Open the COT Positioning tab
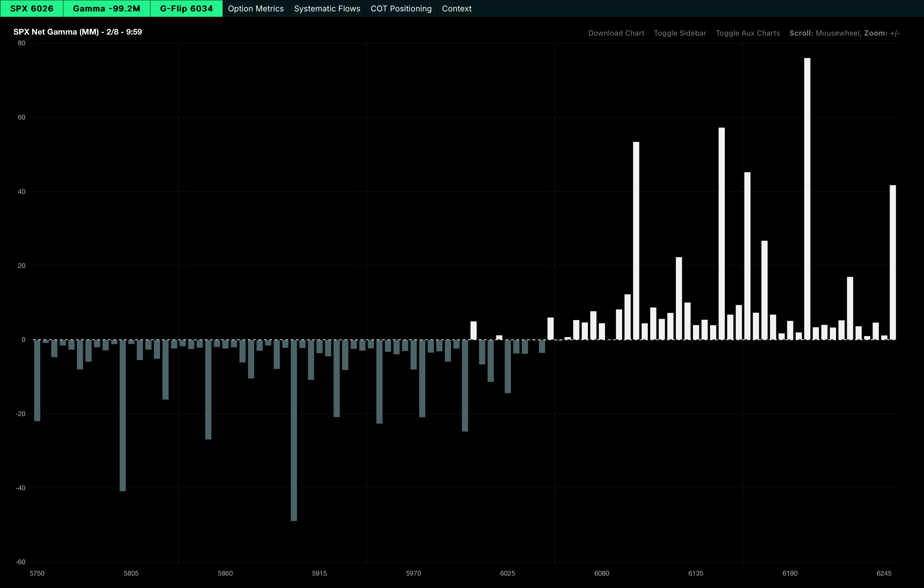 point(401,8)
